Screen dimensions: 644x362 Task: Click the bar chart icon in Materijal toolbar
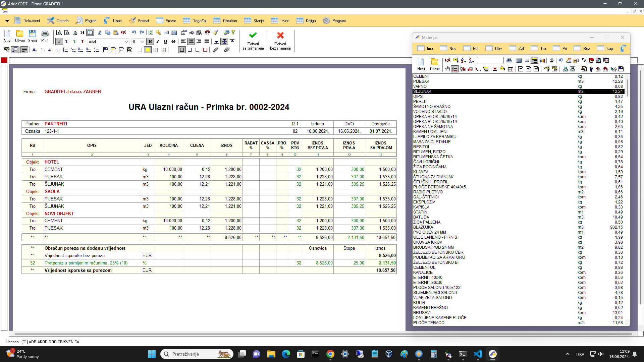542,60
